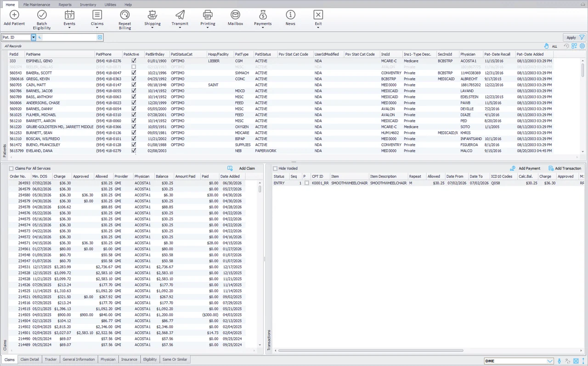Open the File Maintenance menu
Screen dimensions: 588x366
pyautogui.click(x=37, y=5)
